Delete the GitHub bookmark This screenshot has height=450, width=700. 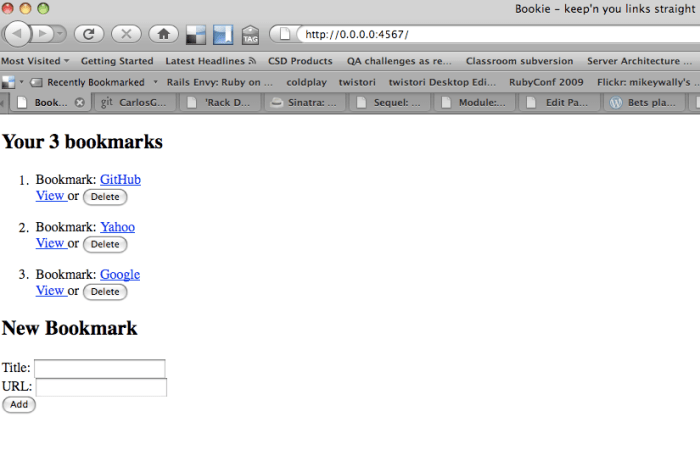click(105, 197)
